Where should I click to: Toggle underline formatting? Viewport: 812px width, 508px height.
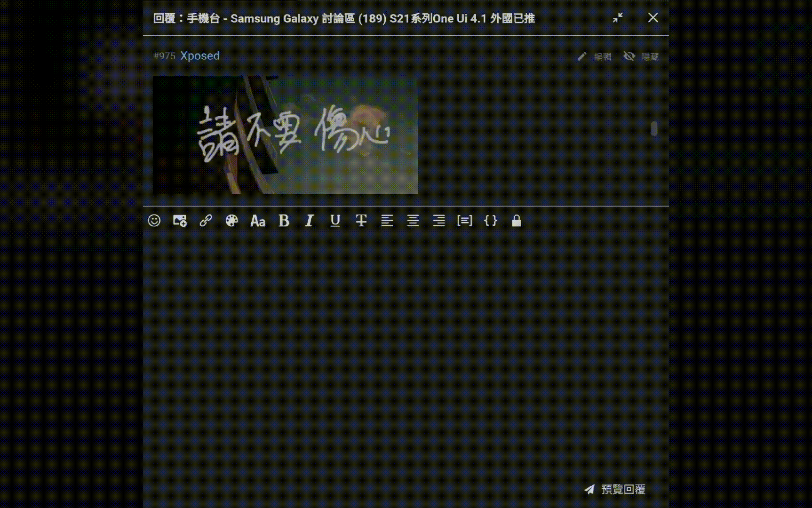click(335, 221)
